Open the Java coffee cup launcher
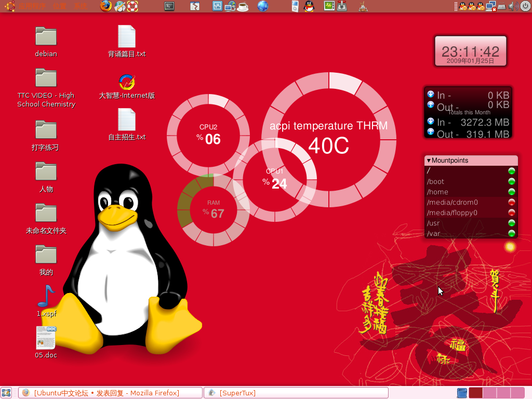The image size is (532, 399). point(243,6)
